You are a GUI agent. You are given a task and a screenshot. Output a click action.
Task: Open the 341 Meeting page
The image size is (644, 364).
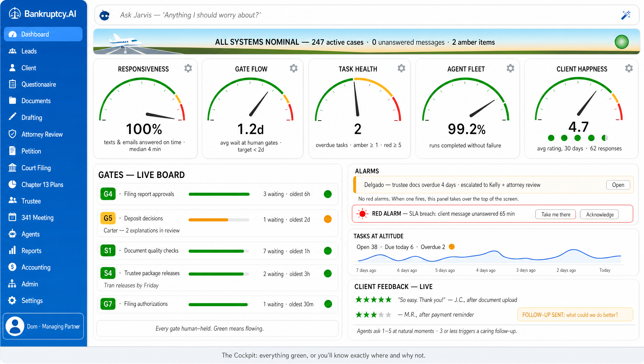click(43, 217)
